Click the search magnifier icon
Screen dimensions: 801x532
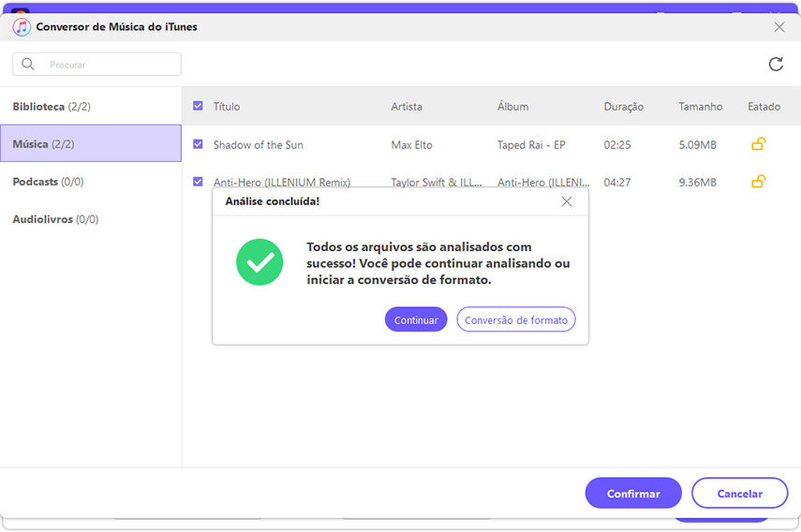[x=27, y=64]
